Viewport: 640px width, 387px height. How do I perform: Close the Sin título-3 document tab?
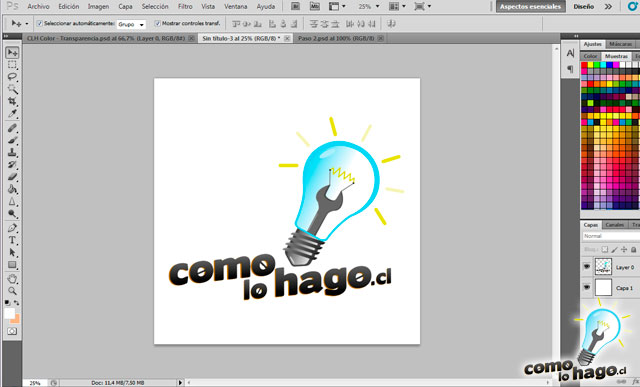287,38
